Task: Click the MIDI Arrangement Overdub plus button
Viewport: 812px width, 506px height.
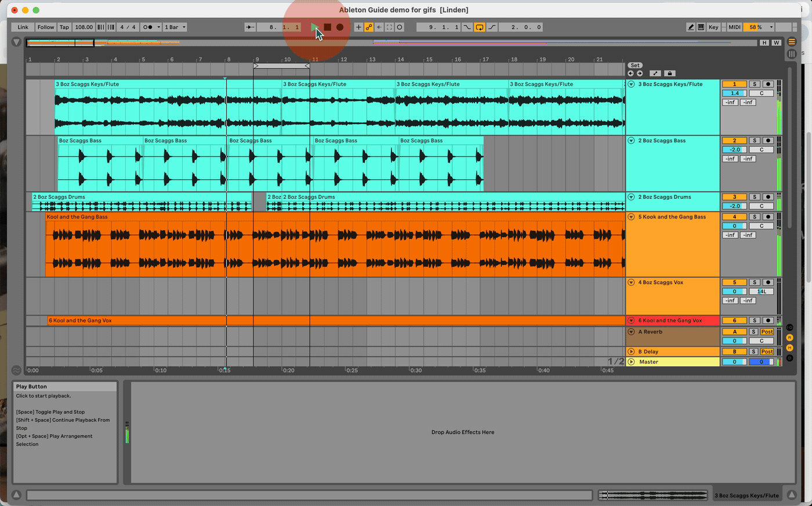Action: (x=358, y=27)
